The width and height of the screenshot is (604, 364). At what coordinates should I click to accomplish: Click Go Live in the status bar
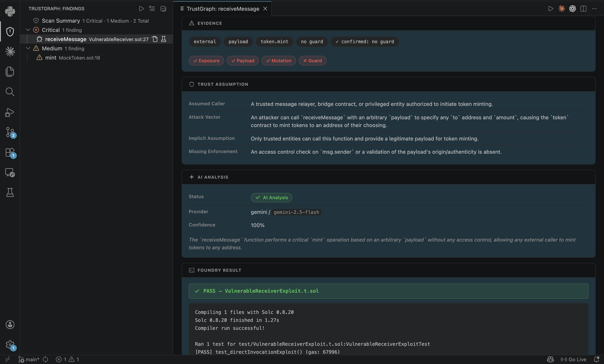pyautogui.click(x=573, y=359)
